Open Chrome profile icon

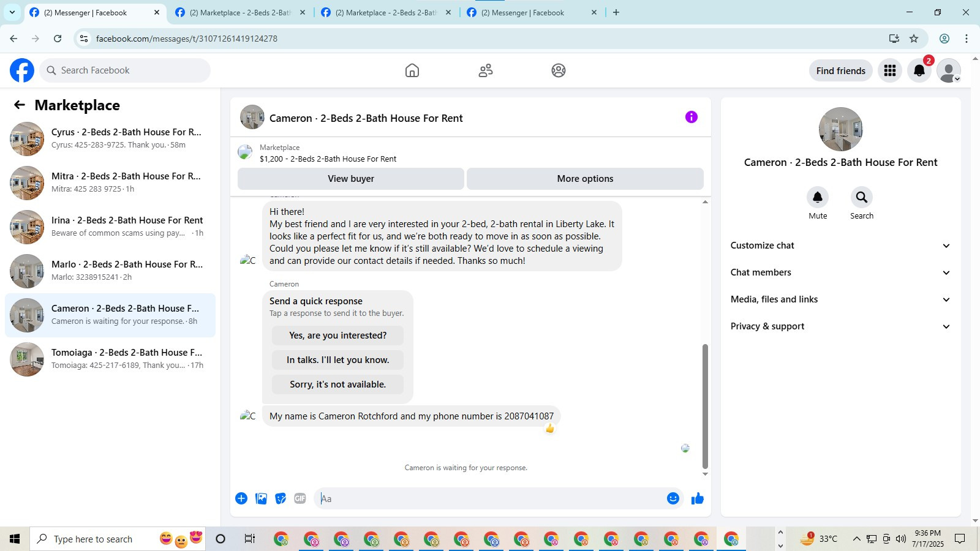click(944, 39)
